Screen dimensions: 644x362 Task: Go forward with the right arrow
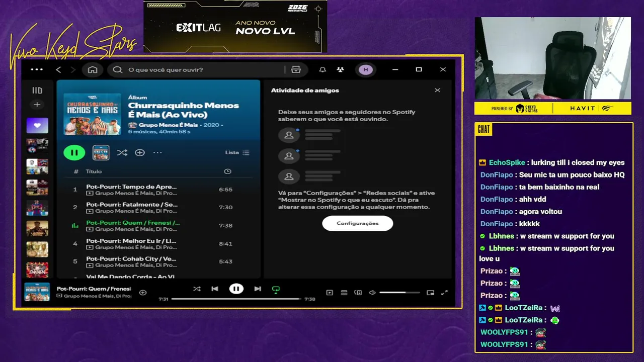pos(73,70)
